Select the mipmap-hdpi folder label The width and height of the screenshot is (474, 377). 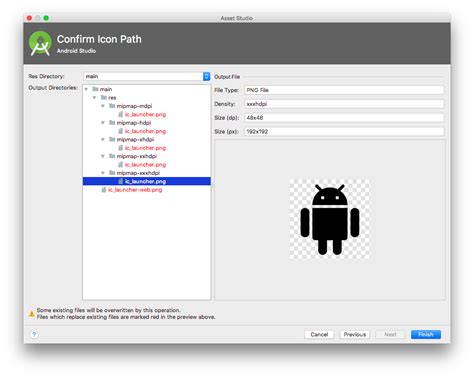(x=134, y=123)
